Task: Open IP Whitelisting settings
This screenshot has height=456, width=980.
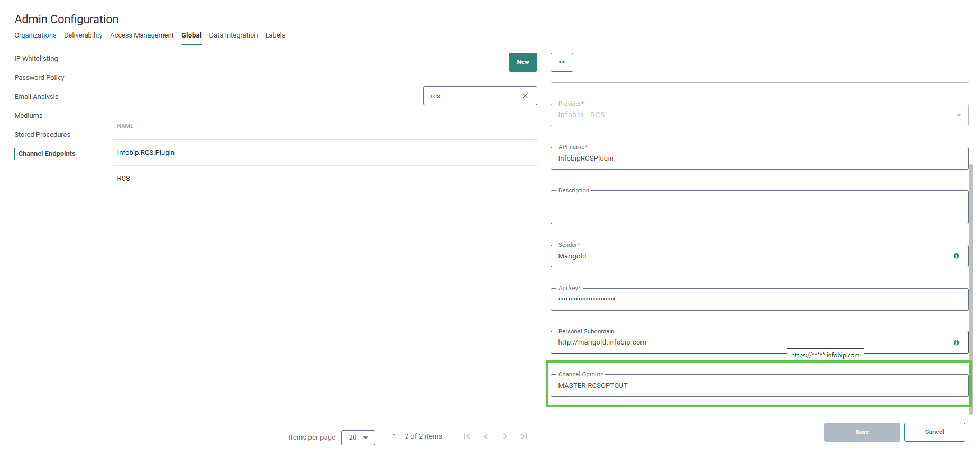Action: point(36,59)
